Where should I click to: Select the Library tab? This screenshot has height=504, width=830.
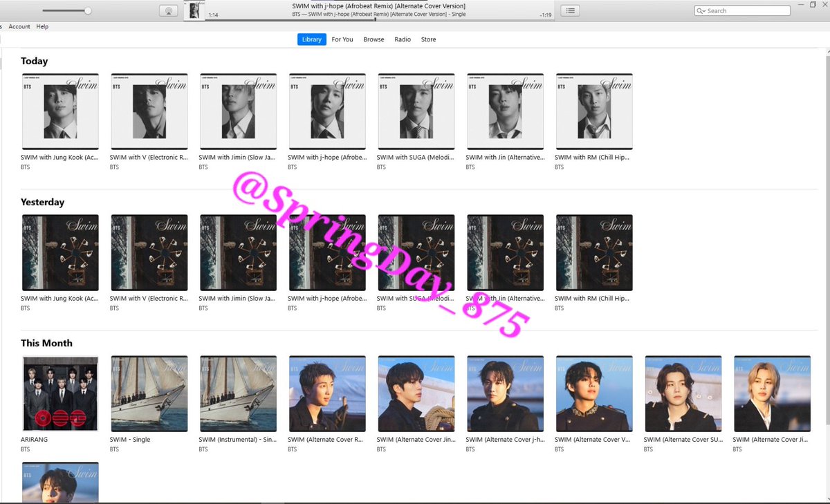click(312, 39)
